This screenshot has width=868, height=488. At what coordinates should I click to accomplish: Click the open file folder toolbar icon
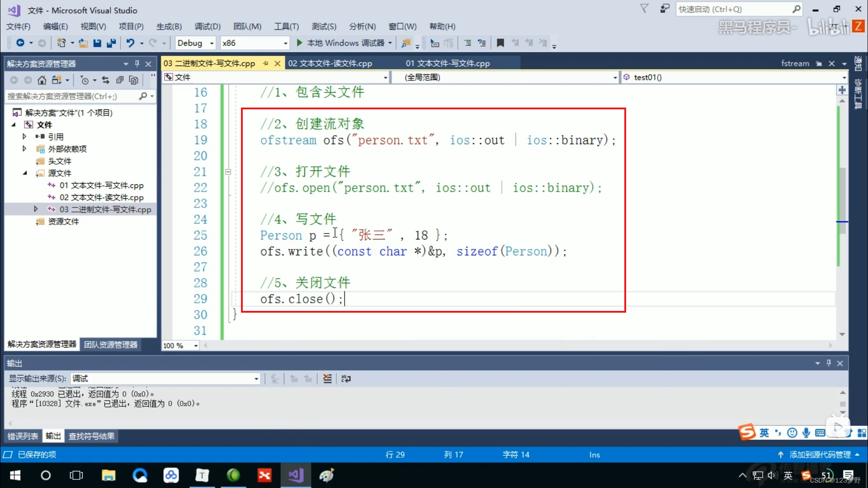point(83,43)
